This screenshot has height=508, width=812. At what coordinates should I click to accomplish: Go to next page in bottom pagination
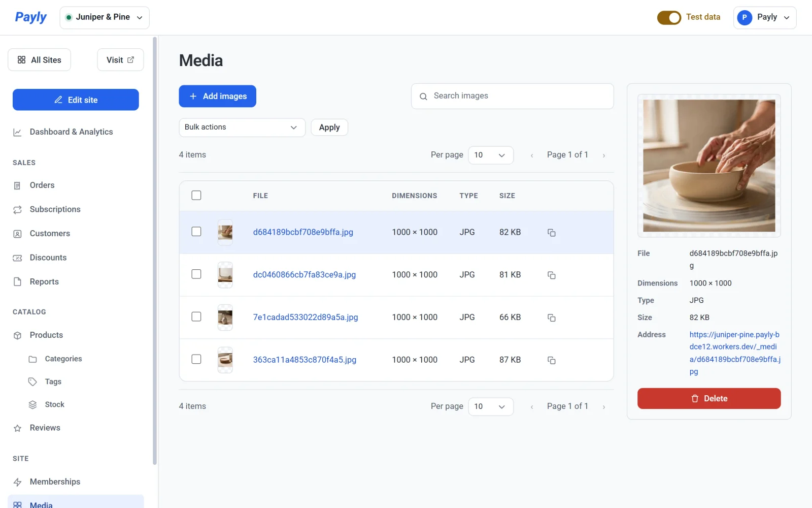603,407
